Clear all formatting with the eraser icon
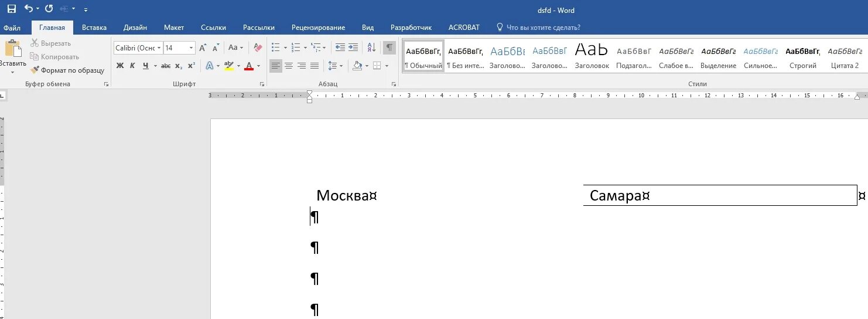Image resolution: width=868 pixels, height=319 pixels. [x=259, y=48]
